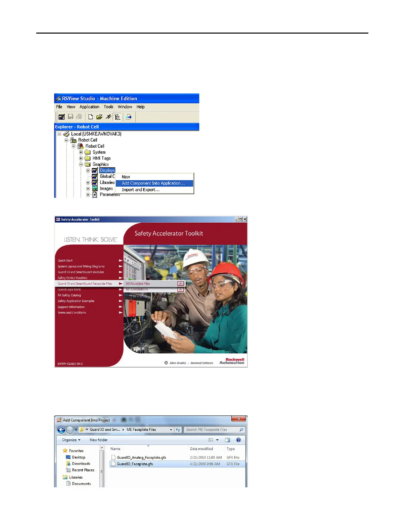Image resolution: width=411 pixels, height=532 pixels.
Task: Open Support Information entry
Action: tap(71, 307)
